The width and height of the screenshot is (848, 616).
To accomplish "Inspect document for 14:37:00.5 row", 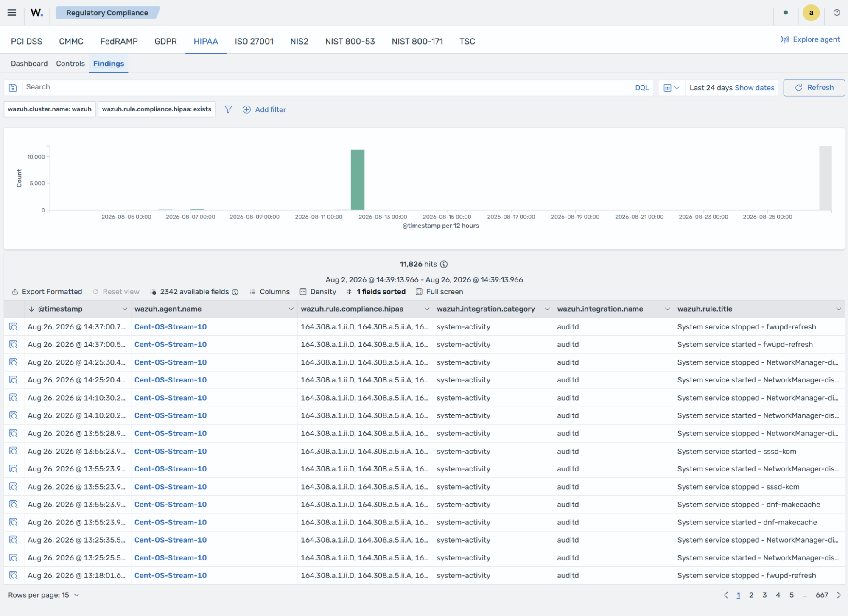I will [14, 345].
